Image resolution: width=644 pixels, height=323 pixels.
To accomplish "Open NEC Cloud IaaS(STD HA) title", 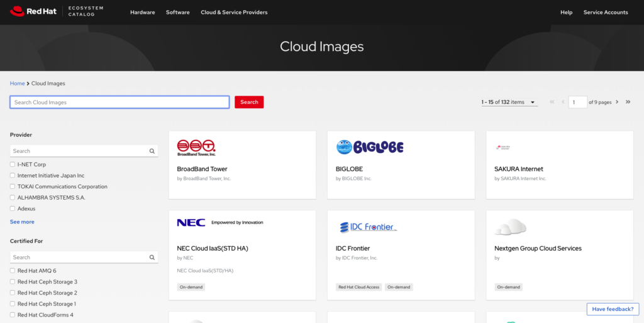I will click(213, 248).
